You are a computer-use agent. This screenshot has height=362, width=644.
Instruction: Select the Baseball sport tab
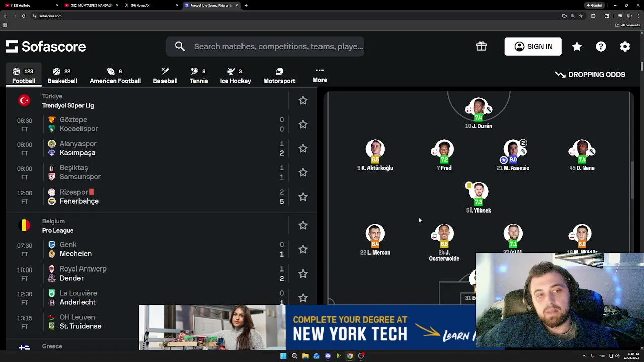(x=165, y=76)
